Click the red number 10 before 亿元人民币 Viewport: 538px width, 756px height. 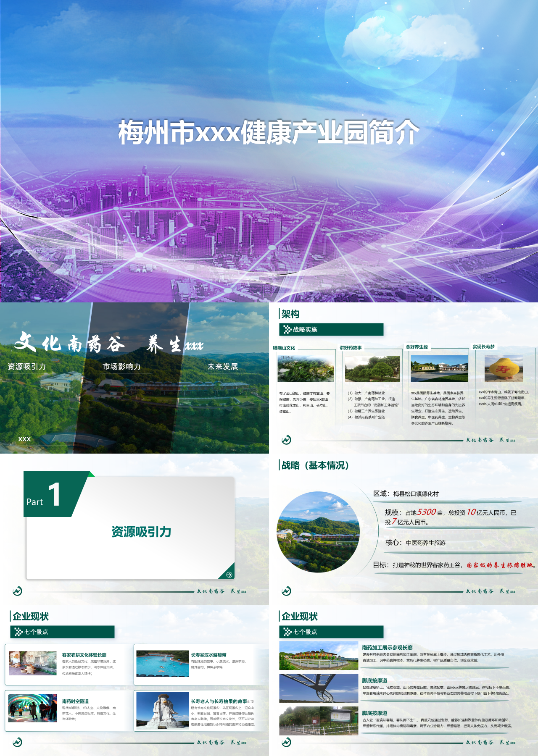pos(471,512)
